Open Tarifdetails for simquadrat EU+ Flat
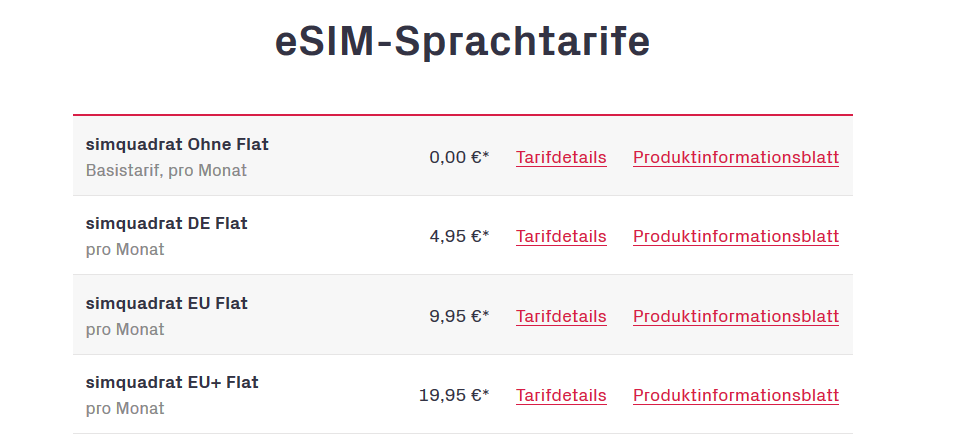The image size is (962, 445). tap(561, 395)
